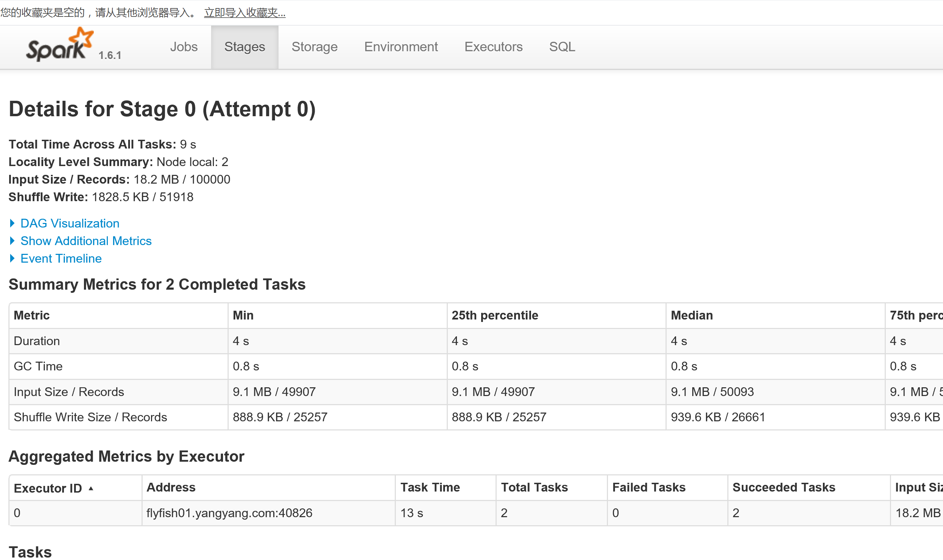Sort by Task Time column header

[x=430, y=488]
